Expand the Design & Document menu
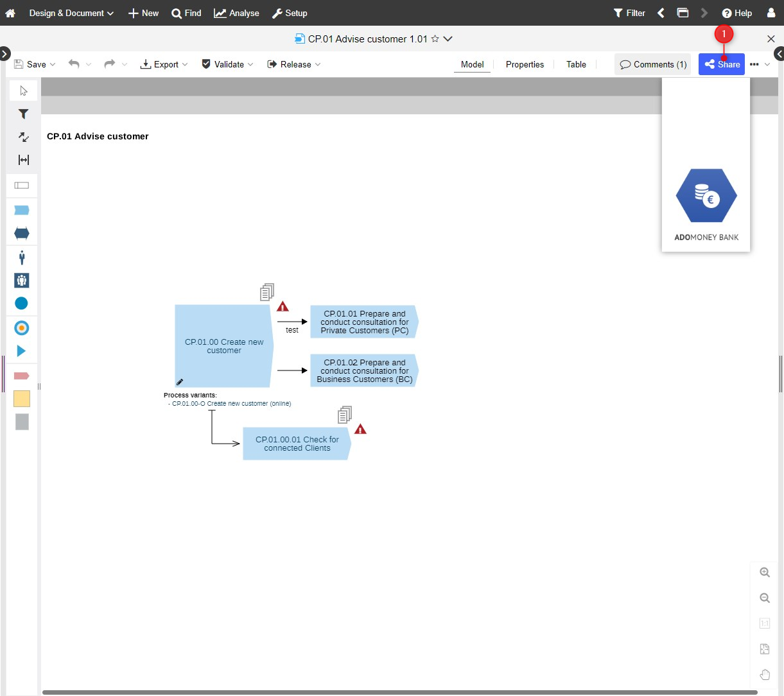Image resolution: width=784 pixels, height=696 pixels. click(x=71, y=13)
